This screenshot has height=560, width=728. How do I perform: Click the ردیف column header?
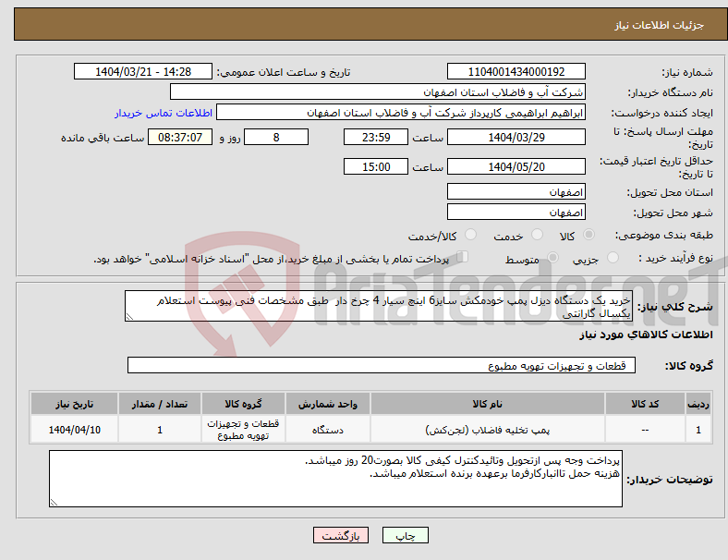click(x=698, y=404)
